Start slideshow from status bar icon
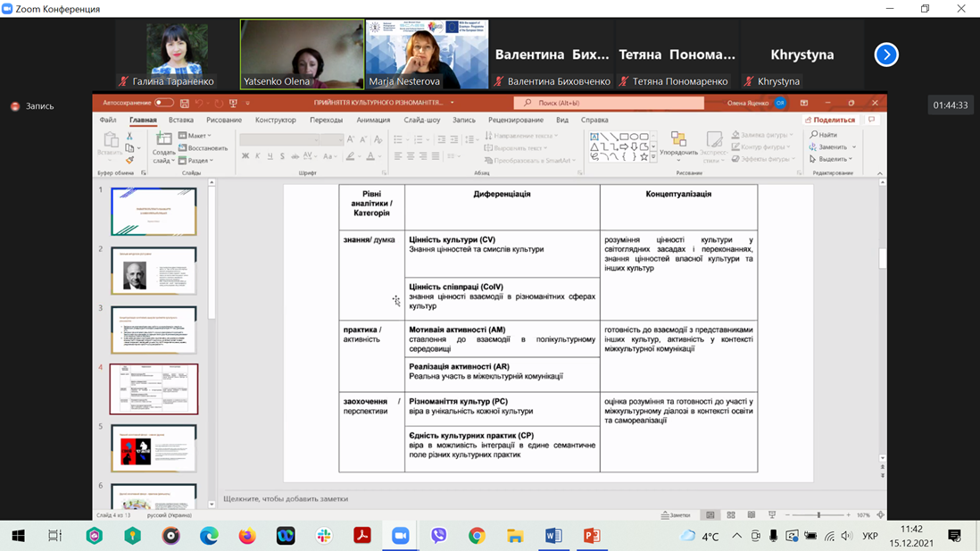Viewport: 980px width, 551px height. [772, 515]
